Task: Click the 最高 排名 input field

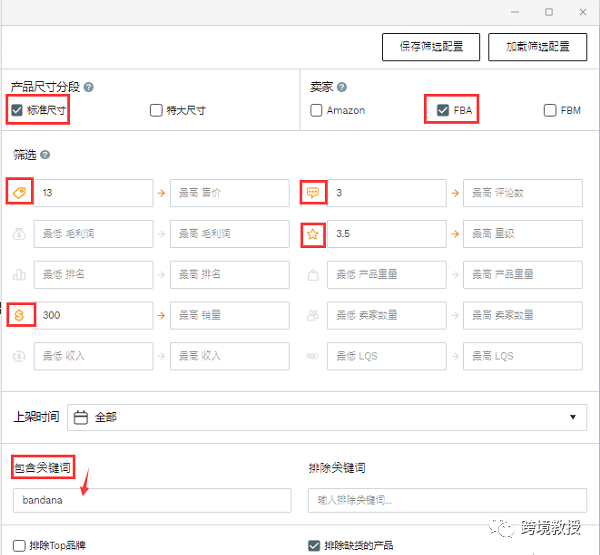Action: pos(230,275)
